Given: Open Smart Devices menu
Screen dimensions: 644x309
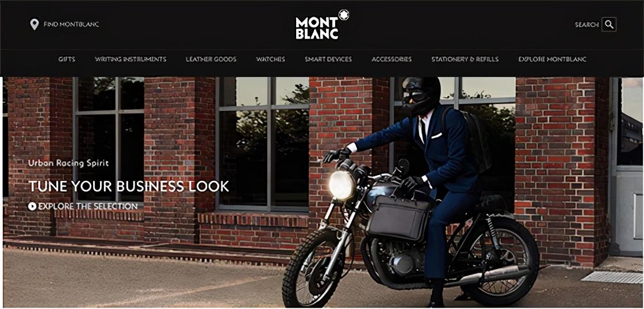Looking at the screenshot, I should (x=328, y=59).
